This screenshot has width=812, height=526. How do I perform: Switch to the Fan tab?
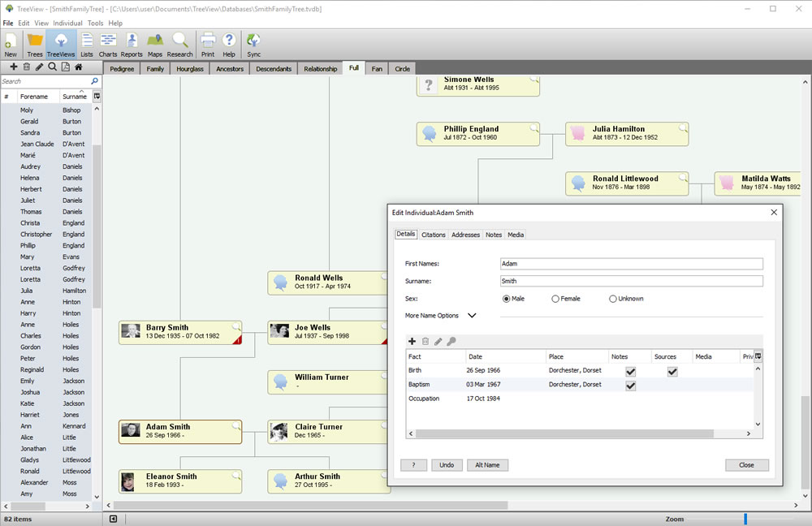[377, 69]
